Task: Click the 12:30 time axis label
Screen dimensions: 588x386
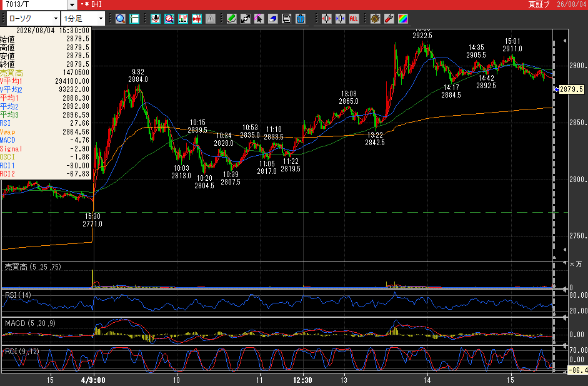Action: [302, 380]
